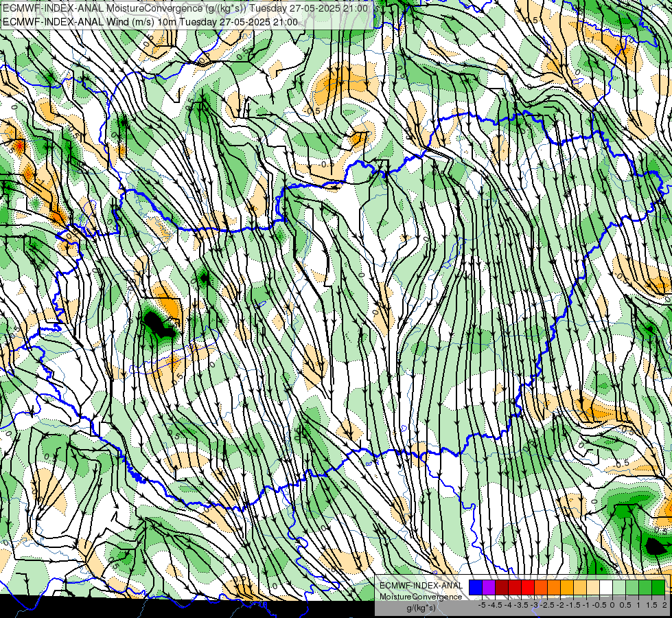672x618 pixels.
Task: Click the 1.5 tick label in legend
Action: click(x=651, y=605)
